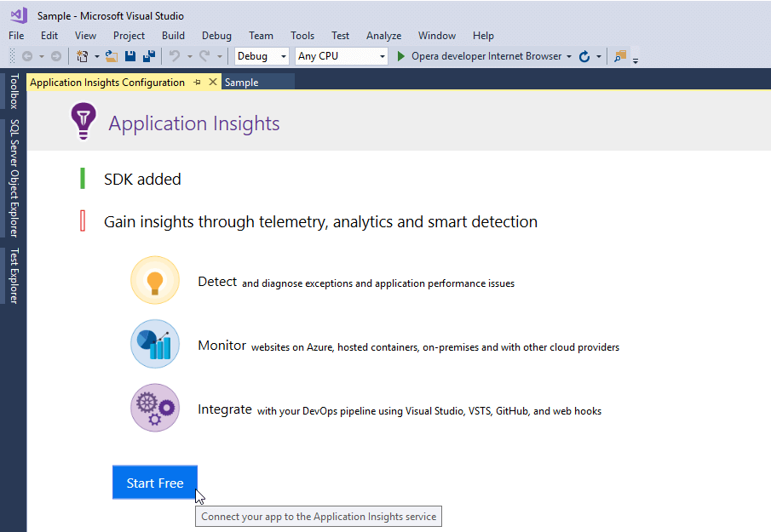771x532 pixels.
Task: Click the Save All toolbar icon
Action: pyautogui.click(x=149, y=56)
